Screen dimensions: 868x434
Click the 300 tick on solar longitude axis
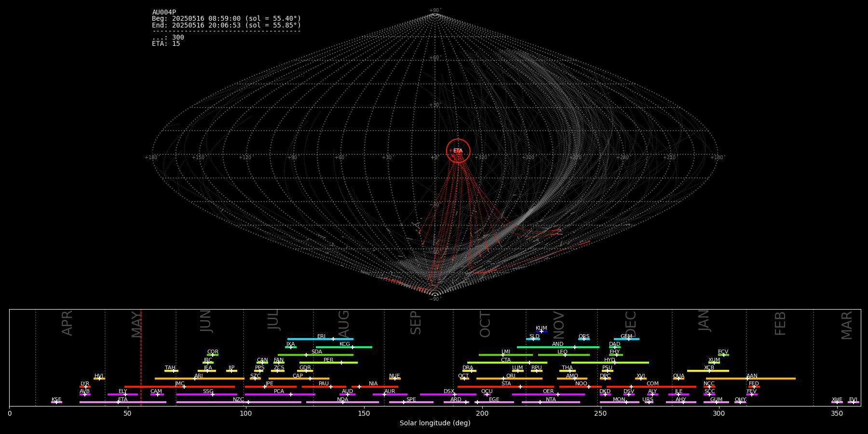tap(719, 413)
